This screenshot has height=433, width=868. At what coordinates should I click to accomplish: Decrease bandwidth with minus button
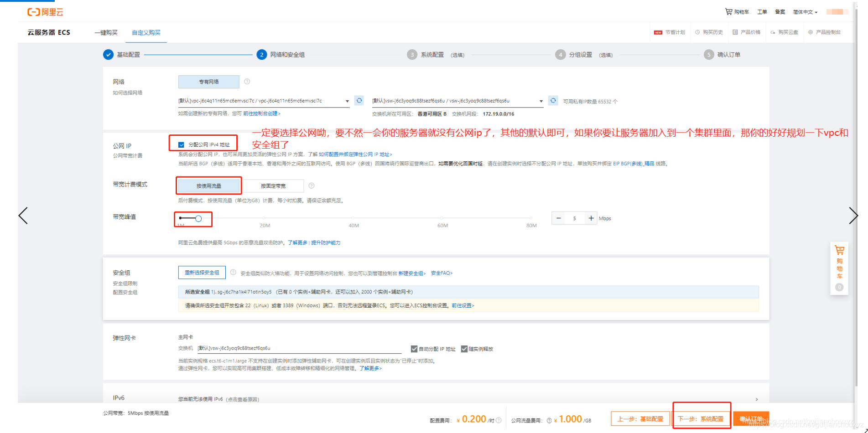[x=558, y=218]
